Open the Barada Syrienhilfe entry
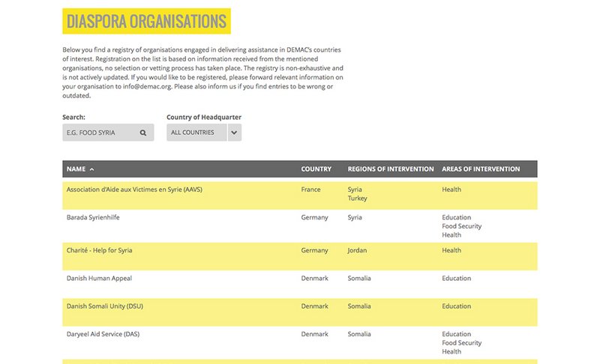600x364 pixels. (93, 217)
